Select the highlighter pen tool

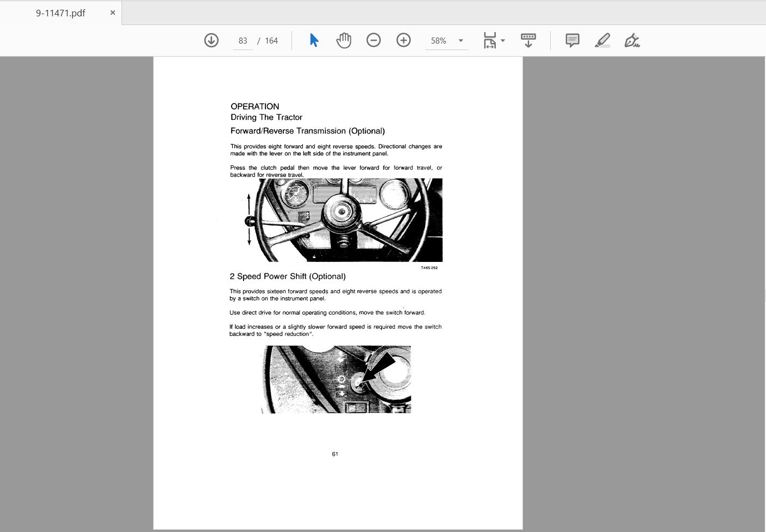click(x=602, y=40)
